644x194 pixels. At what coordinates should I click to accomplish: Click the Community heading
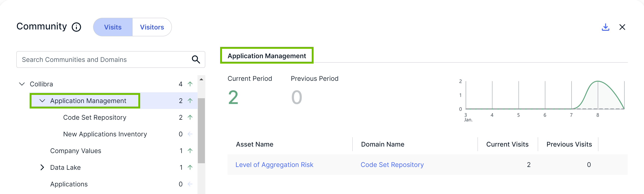42,26
